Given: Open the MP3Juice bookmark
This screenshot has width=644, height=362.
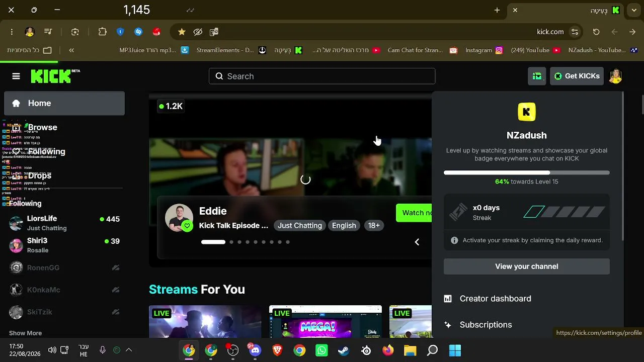Looking at the screenshot, I should click(x=153, y=50).
